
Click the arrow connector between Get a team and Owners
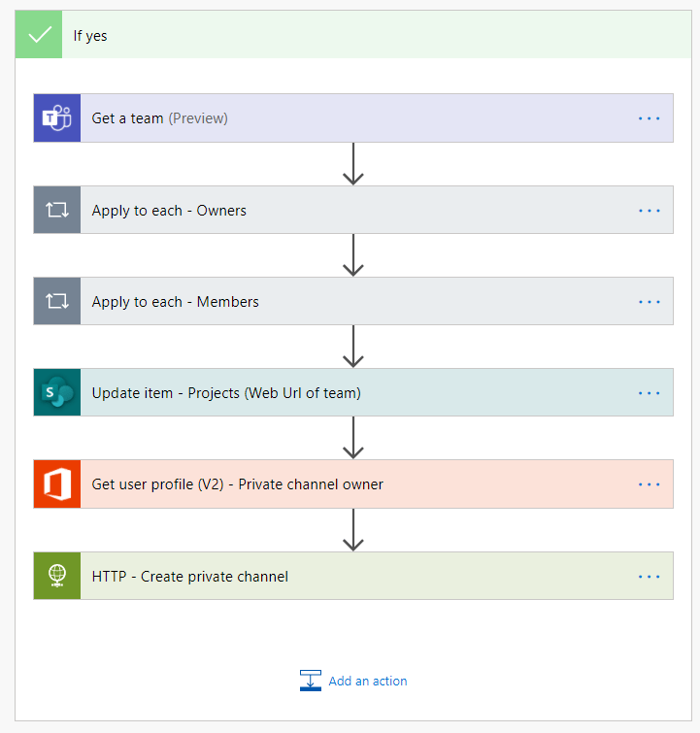tap(353, 164)
